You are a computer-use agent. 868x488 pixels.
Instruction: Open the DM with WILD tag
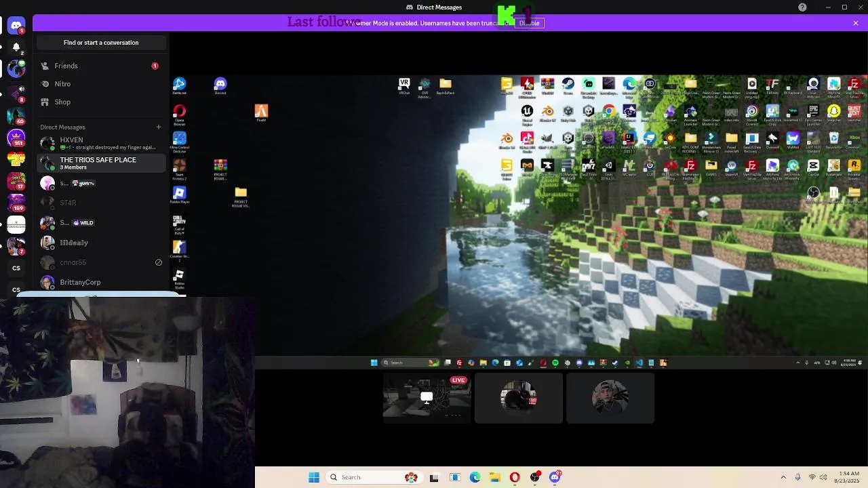101,222
